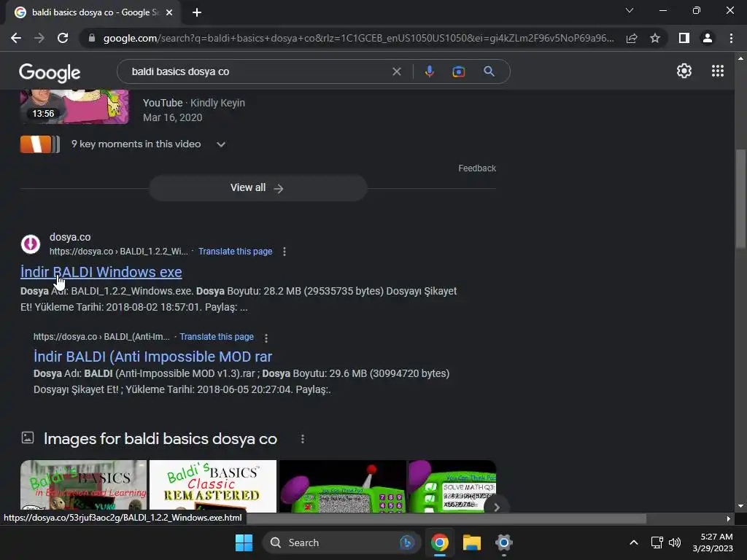This screenshot has height=560, width=747.
Task: Translate the BALDI_1.2.2 result page
Action: (236, 252)
